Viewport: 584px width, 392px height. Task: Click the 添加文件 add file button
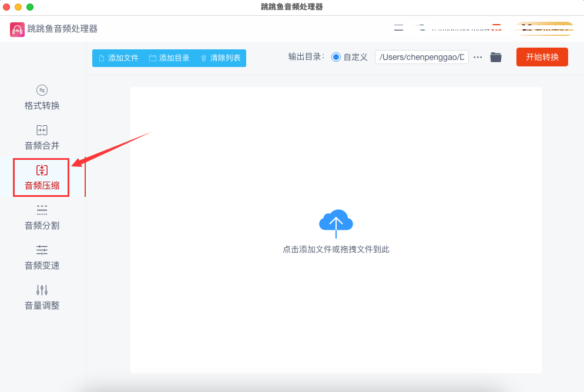tap(119, 58)
